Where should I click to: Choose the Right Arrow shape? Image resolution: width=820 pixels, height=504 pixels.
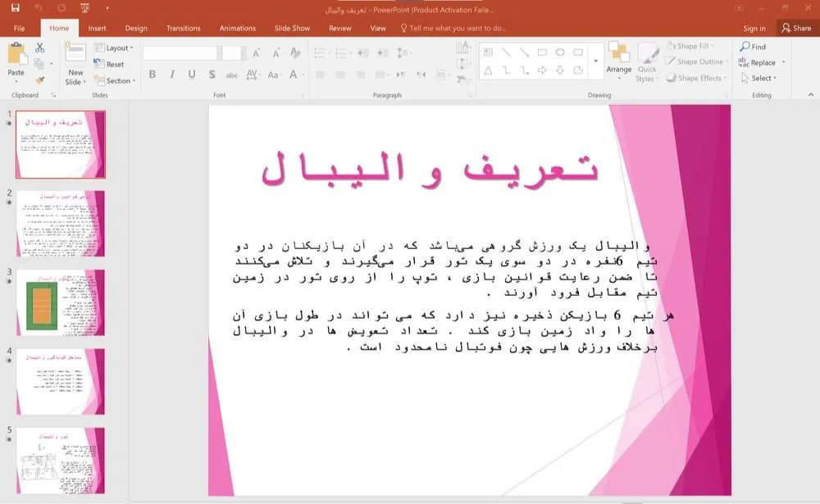pyautogui.click(x=542, y=70)
